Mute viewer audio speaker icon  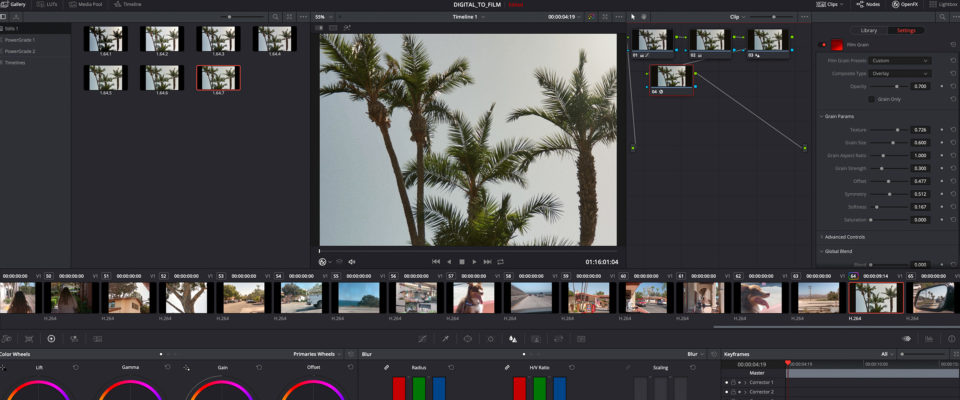[x=352, y=262]
